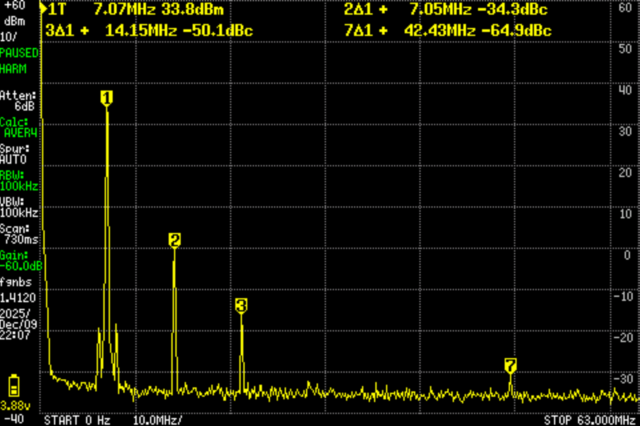
Task: Click the 7Δ1 42.43MHz marker readout
Action: pyautogui.click(x=444, y=30)
